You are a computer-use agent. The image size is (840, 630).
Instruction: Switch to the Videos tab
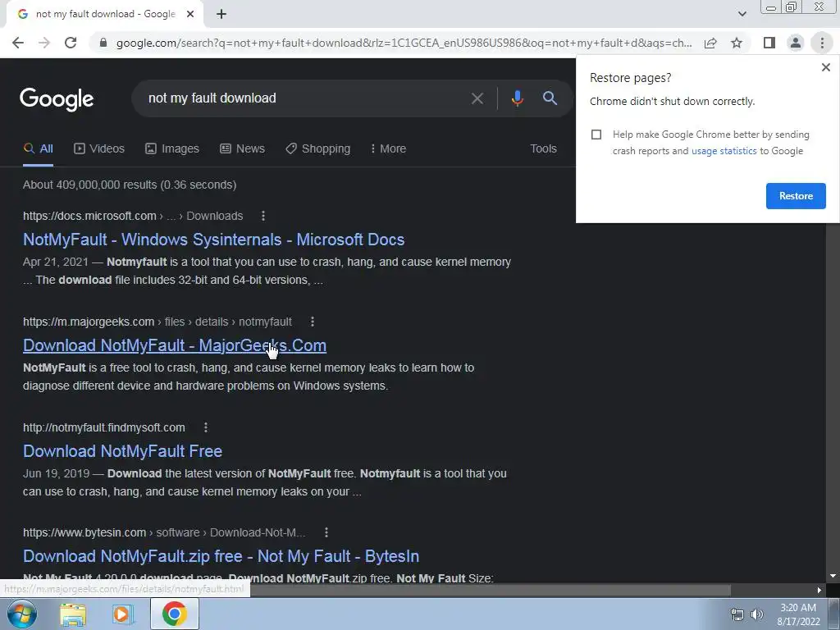(99, 149)
